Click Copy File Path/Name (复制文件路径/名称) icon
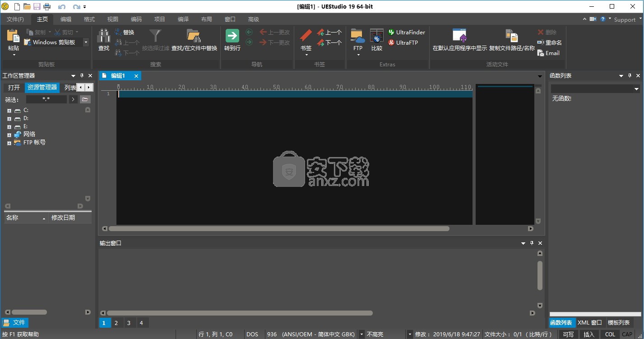The image size is (644, 339). (512, 36)
